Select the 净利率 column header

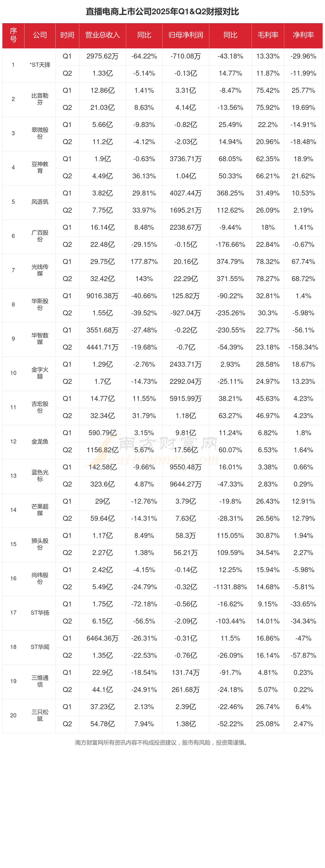coord(303,35)
